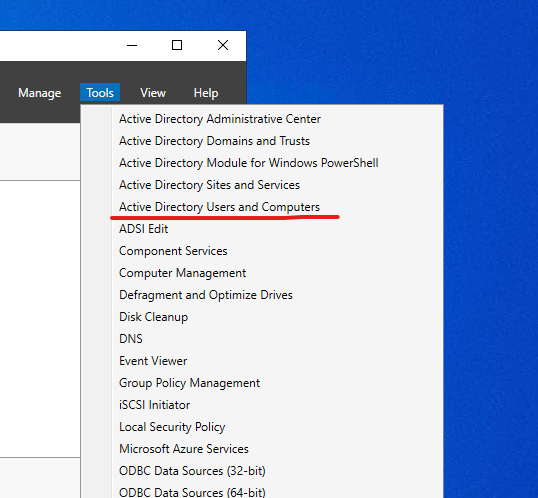The height and width of the screenshot is (498, 538).
Task: Open iSCSI Initiator
Action: tap(154, 405)
